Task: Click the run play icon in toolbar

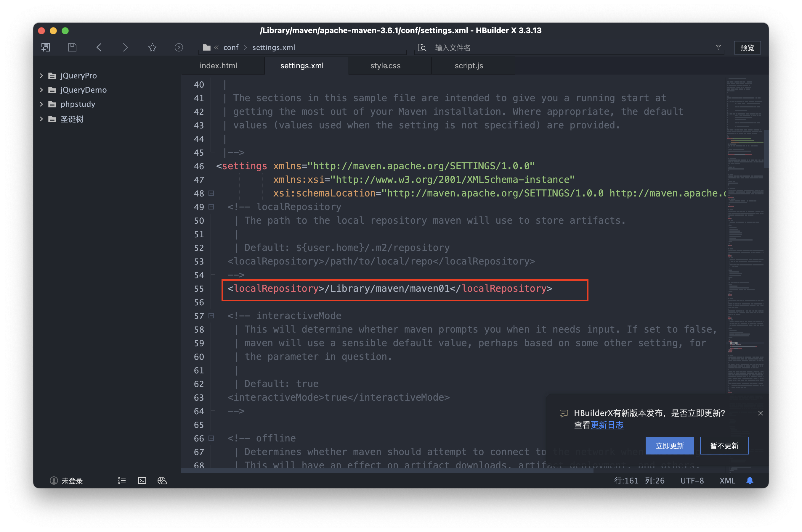Action: (179, 48)
